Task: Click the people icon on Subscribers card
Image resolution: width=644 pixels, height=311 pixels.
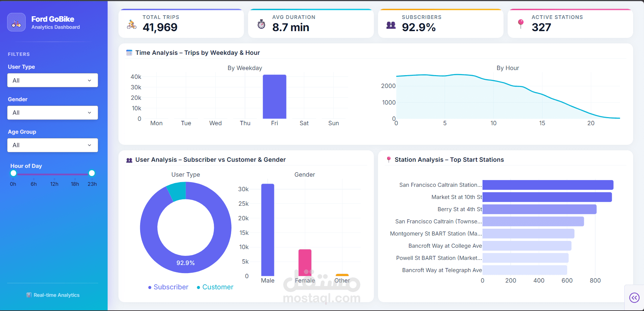Action: 391,24
